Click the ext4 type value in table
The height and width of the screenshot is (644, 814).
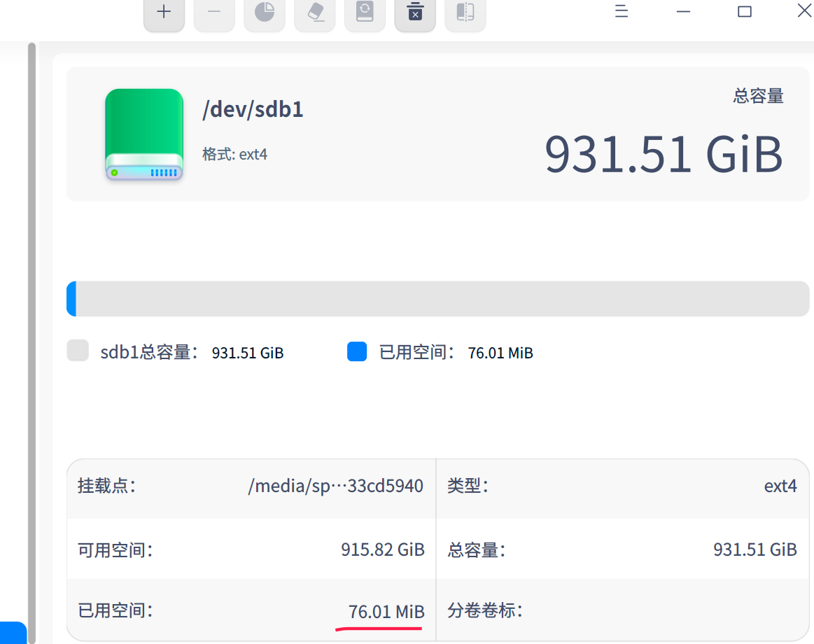[x=780, y=486]
